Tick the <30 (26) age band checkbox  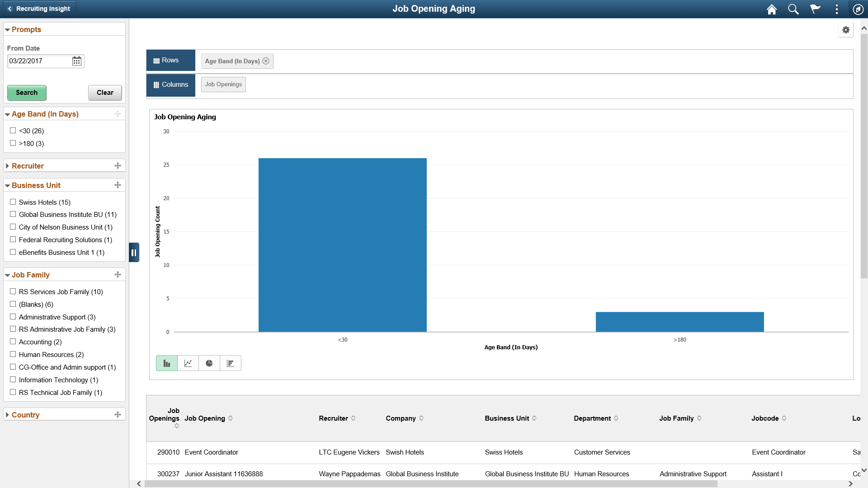click(13, 131)
